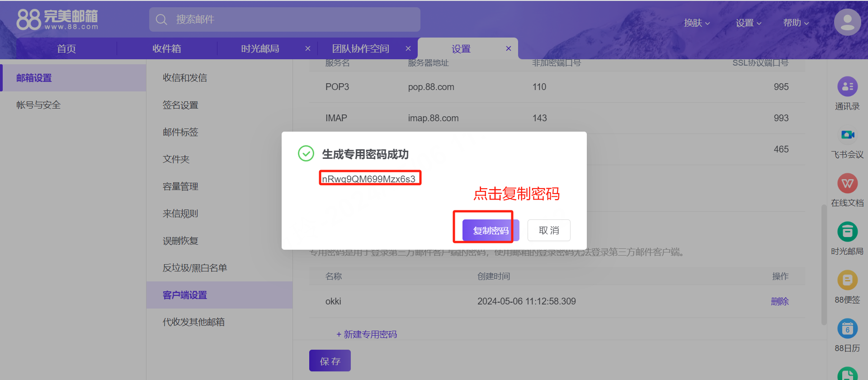Open the 时光邮局 sidebar icon
Image resolution: width=868 pixels, height=380 pixels.
(x=847, y=232)
